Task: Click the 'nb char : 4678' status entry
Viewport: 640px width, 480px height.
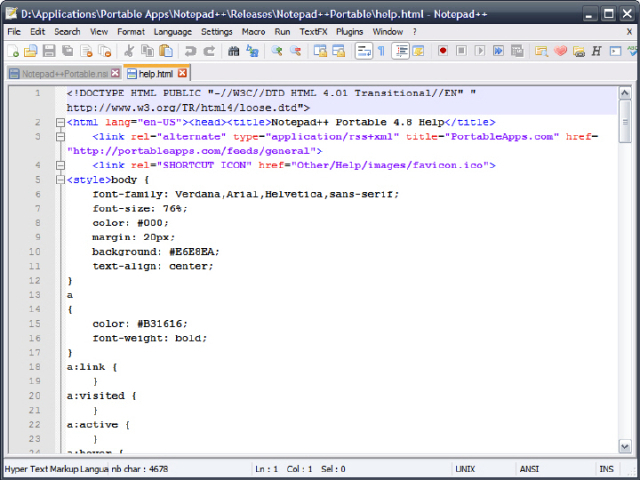Action: 140,469
